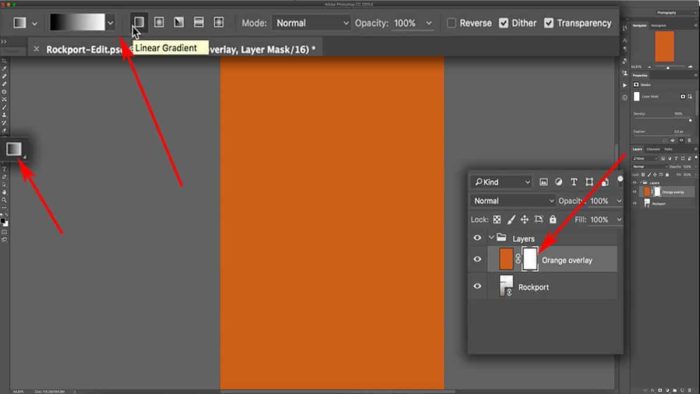Switch to the small Layers tab
Screen dimensions: 700x394
tap(637, 149)
